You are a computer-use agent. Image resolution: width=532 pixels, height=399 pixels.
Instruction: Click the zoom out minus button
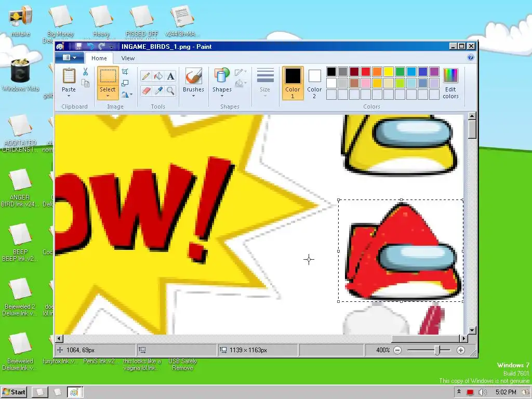point(397,350)
